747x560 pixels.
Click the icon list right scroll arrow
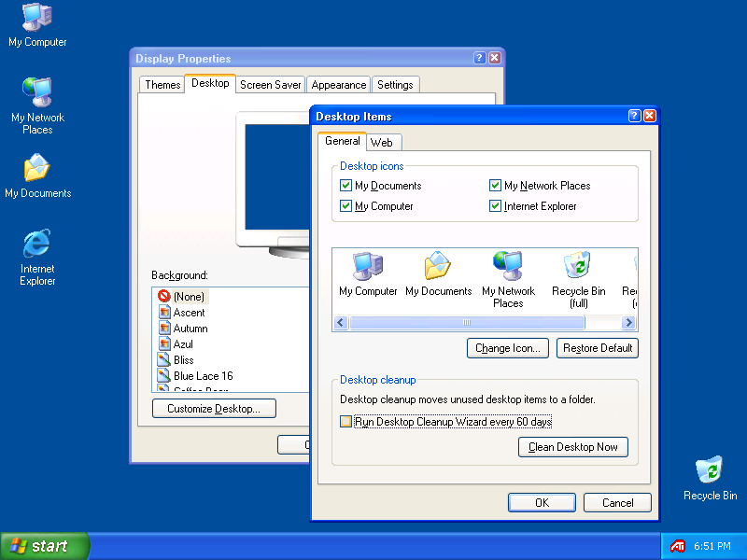click(628, 323)
